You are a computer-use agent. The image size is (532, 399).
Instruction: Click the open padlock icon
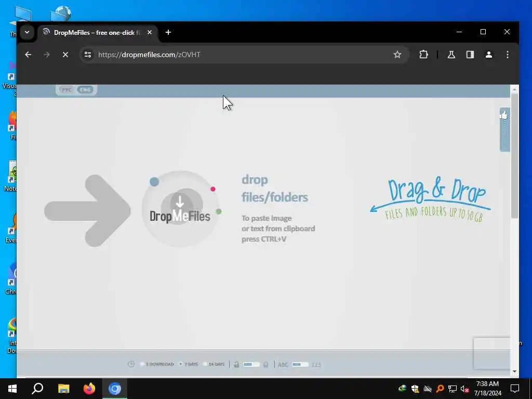point(236,364)
